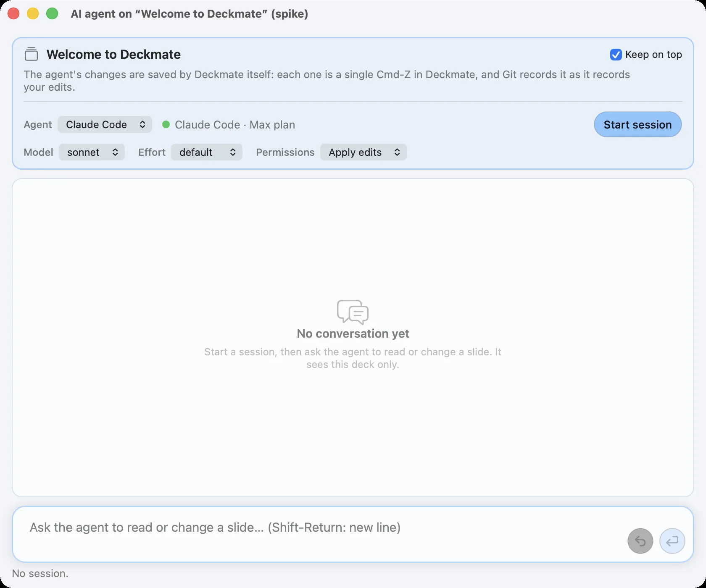
Task: Click the green status dot next to Claude Code
Action: 166,124
